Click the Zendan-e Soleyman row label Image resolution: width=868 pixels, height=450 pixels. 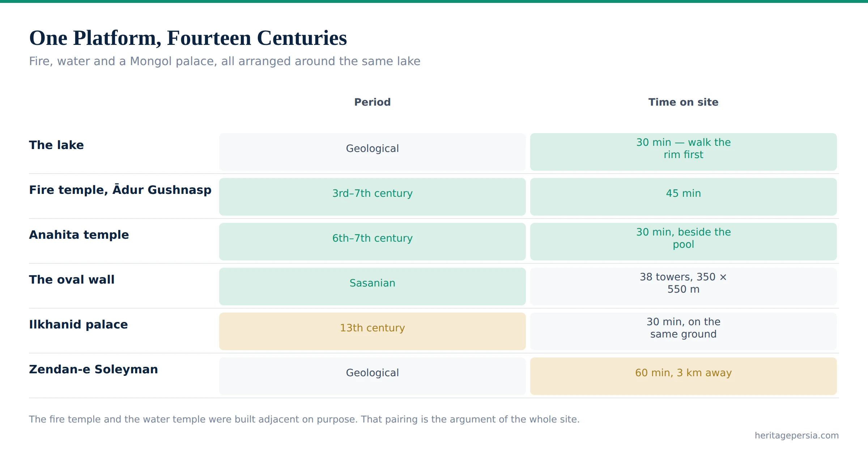(93, 369)
